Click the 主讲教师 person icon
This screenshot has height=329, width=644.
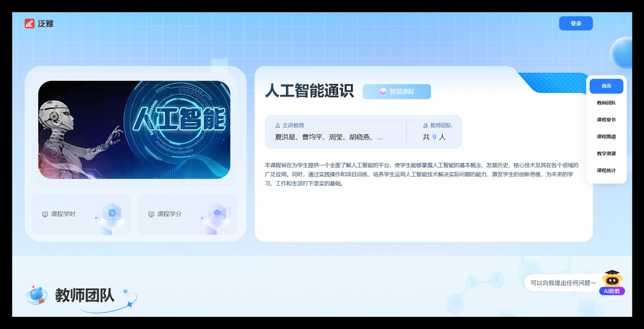click(x=277, y=126)
